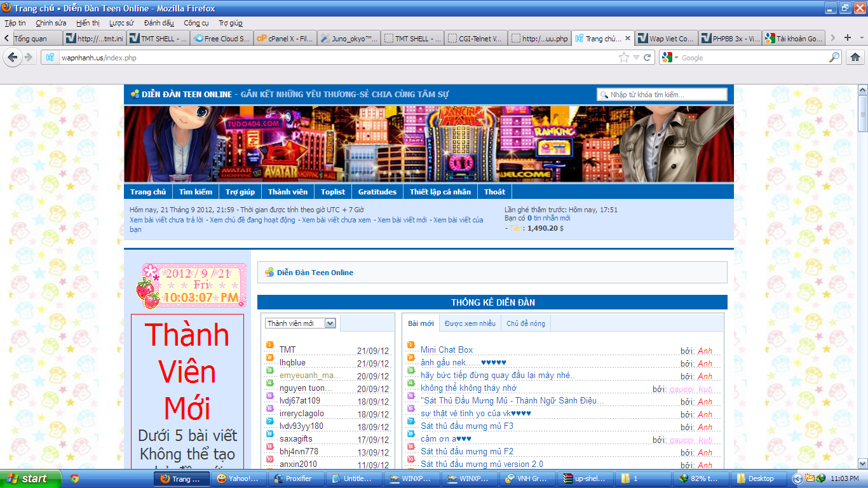Open a new tab with the plus icon

click(x=847, y=38)
